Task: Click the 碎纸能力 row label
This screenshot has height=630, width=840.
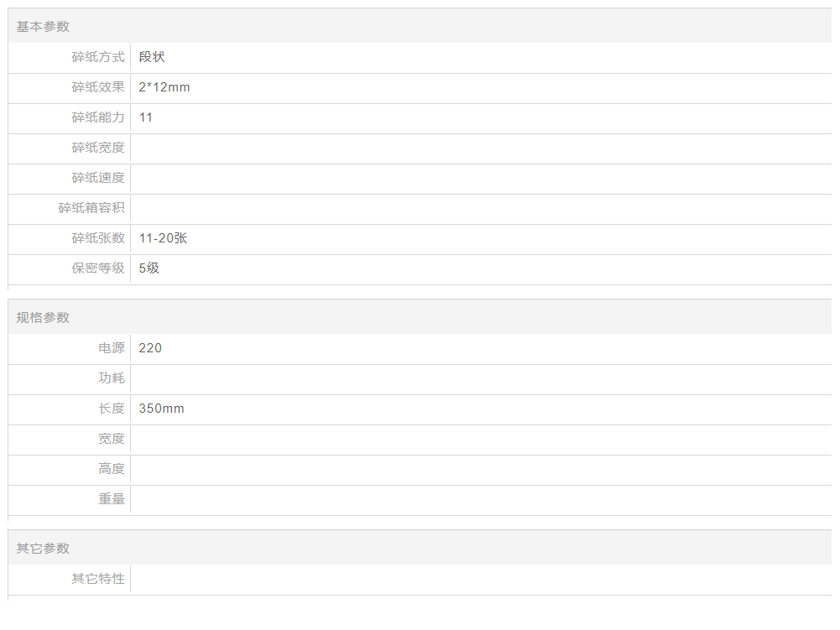Action: 98,117
